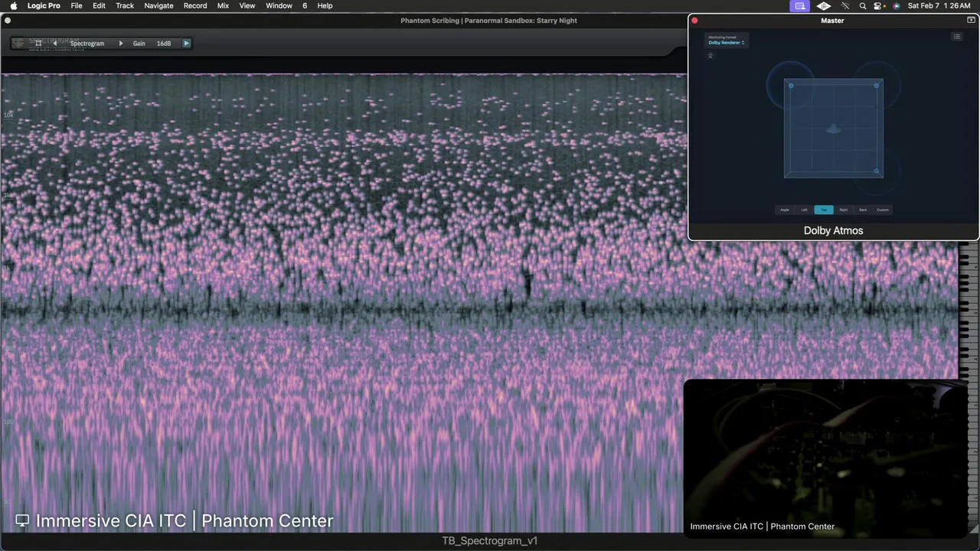Viewport: 980px width, 551px height.
Task: Close the Master window
Action: (695, 21)
